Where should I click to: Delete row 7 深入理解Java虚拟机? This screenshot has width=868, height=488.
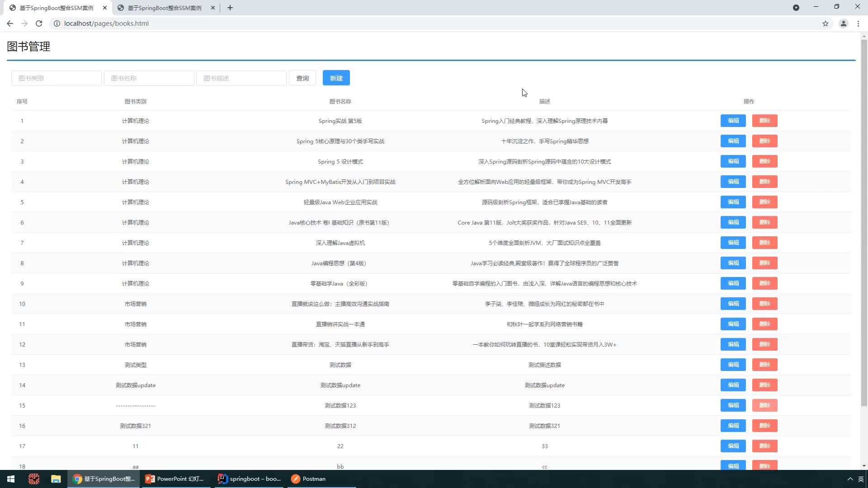click(765, 243)
